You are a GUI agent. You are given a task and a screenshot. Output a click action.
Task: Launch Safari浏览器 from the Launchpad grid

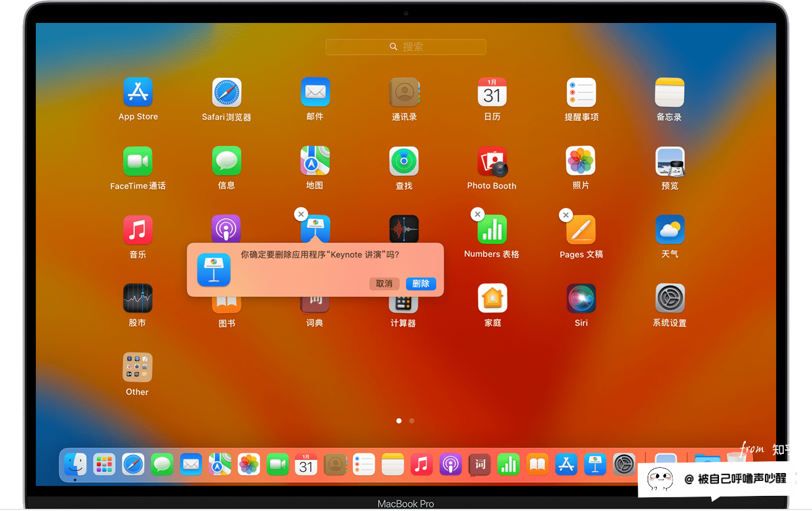(x=227, y=92)
